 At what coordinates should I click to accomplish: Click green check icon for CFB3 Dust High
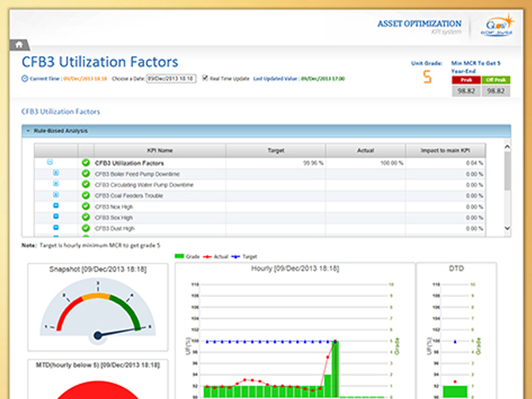point(85,228)
